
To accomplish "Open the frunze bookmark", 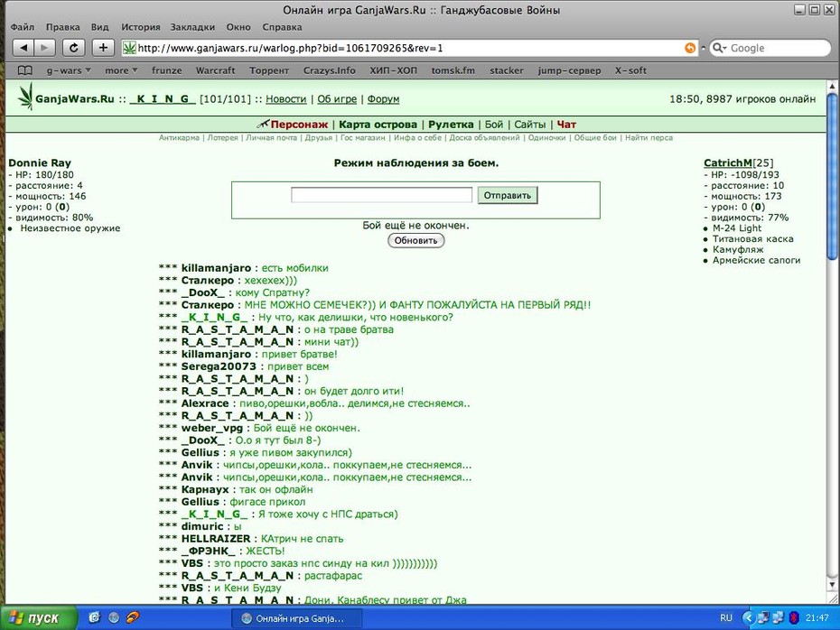I will tap(166, 70).
